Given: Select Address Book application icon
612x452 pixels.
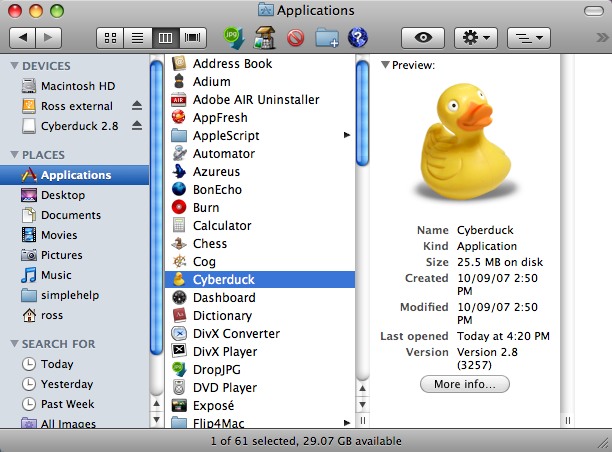Looking at the screenshot, I should tap(179, 63).
